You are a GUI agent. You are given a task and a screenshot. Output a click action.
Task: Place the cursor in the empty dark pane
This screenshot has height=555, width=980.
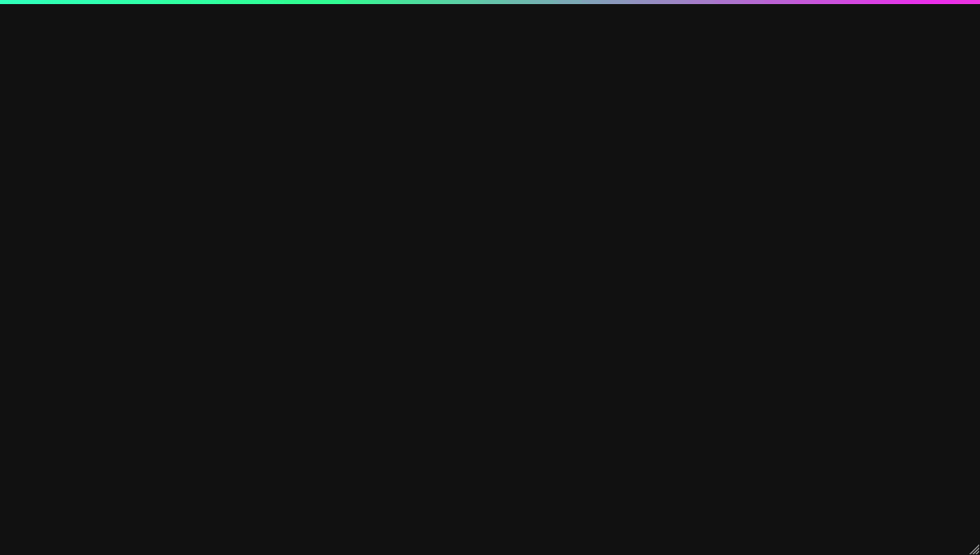pos(490,279)
